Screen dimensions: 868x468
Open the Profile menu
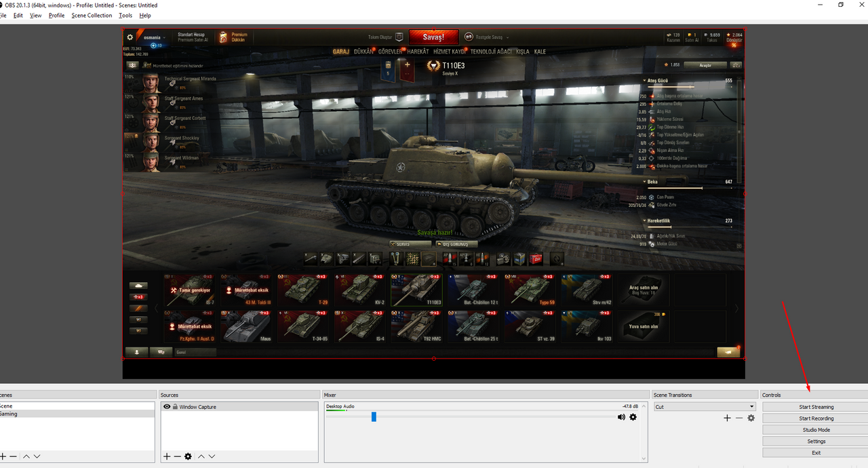coord(56,15)
